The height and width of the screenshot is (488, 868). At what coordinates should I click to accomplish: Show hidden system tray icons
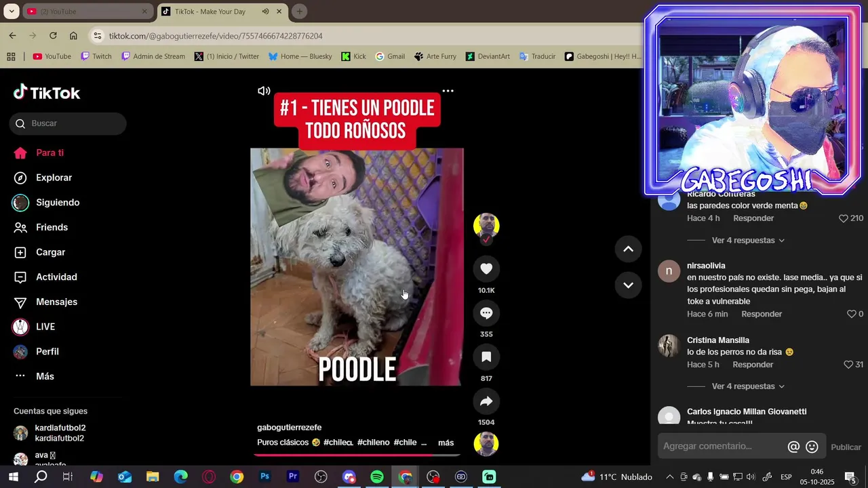(x=669, y=477)
